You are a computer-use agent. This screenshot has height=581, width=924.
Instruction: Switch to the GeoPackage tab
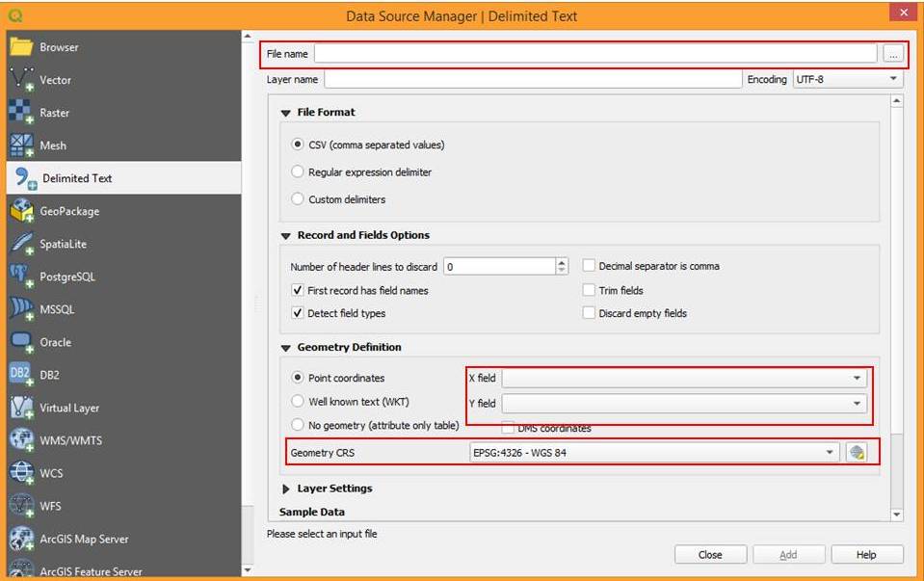pyautogui.click(x=123, y=210)
